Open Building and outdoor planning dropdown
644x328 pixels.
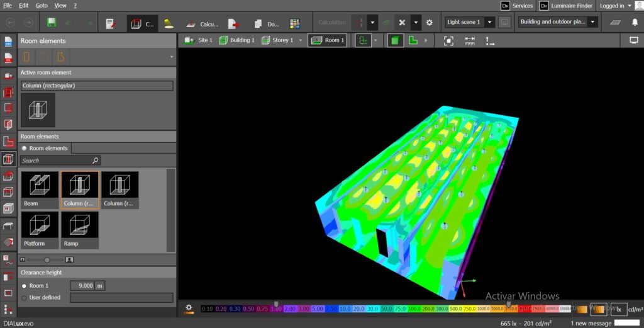pyautogui.click(x=592, y=22)
